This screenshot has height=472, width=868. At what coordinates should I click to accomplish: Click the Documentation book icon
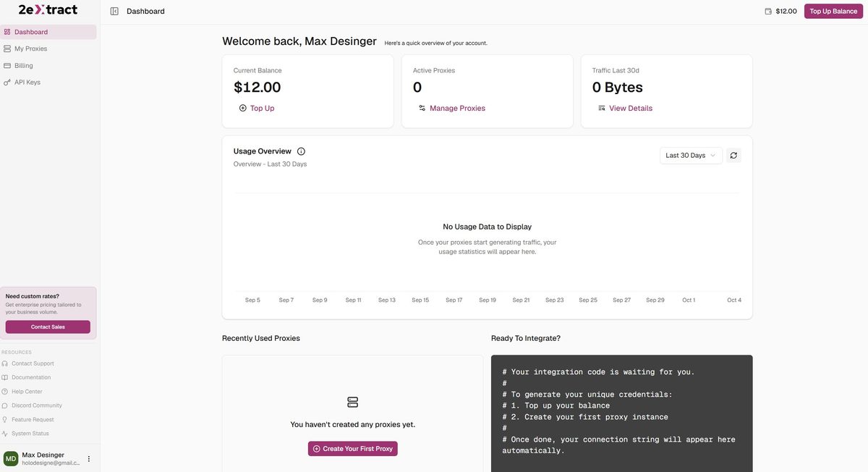tap(5, 377)
